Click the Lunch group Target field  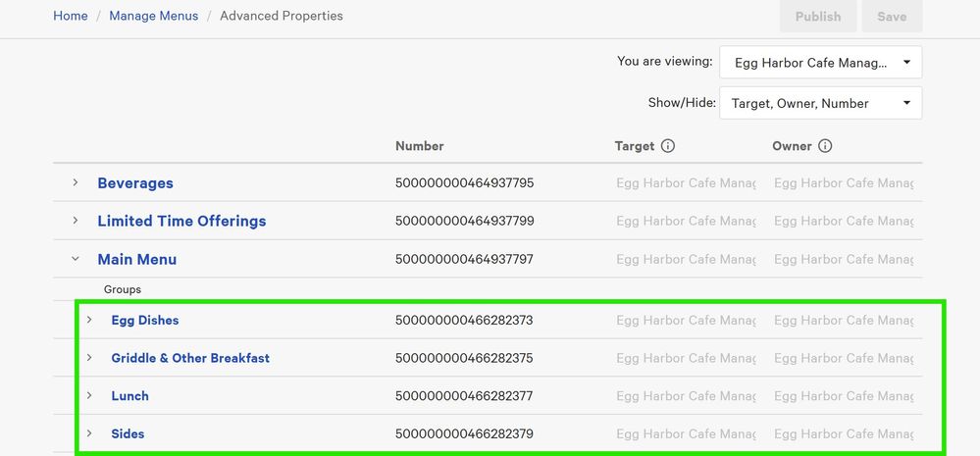pos(686,396)
